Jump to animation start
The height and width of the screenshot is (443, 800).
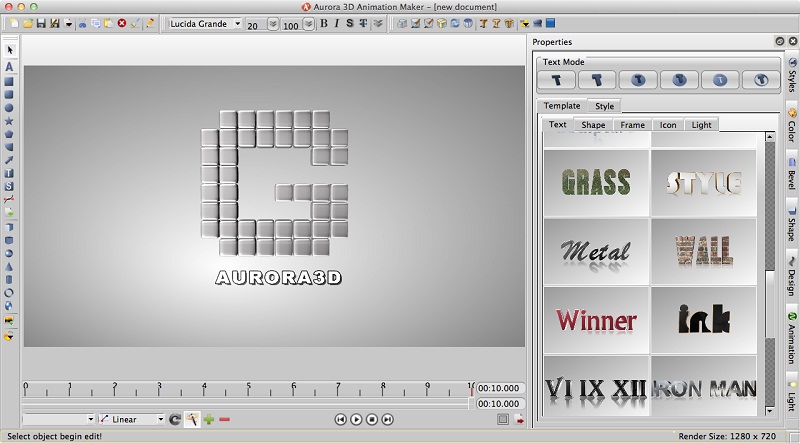[x=340, y=420]
